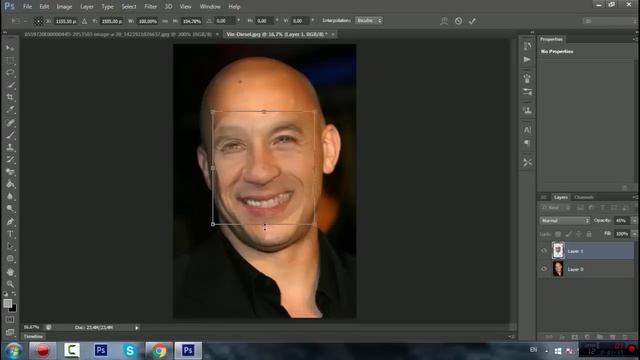Hide Layer 1 with its eye icon
Screen dimensions: 640x360
[544, 251]
